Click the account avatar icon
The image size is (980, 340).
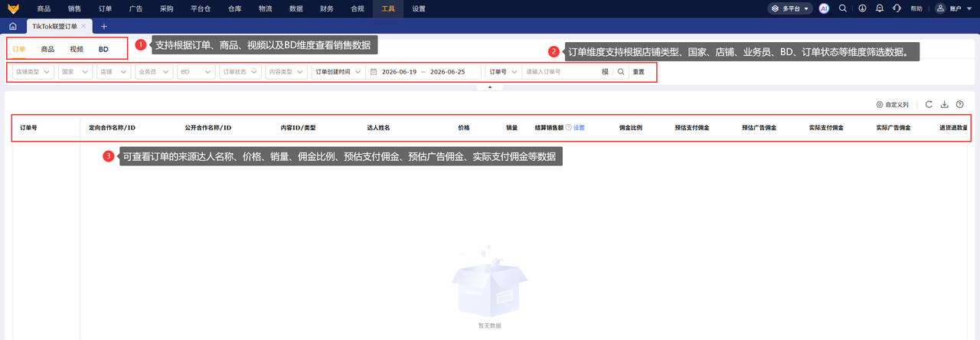point(941,8)
